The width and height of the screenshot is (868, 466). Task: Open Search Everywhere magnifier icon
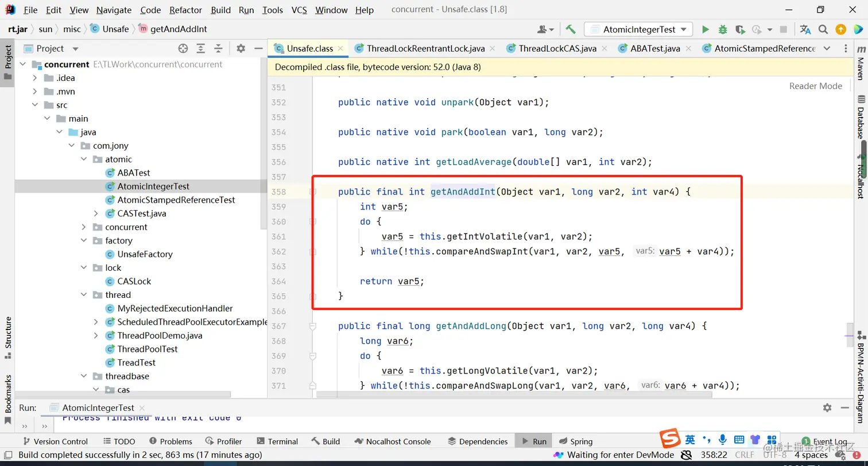tap(823, 29)
